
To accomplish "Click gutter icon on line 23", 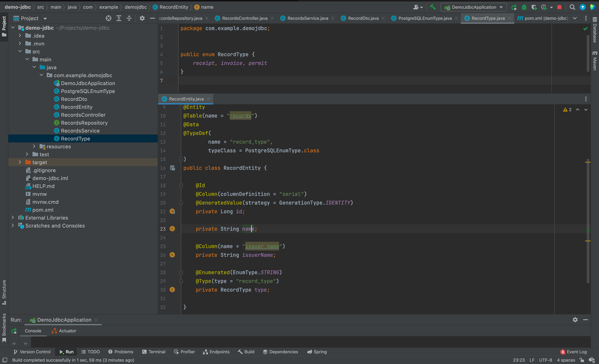I will [172, 228].
